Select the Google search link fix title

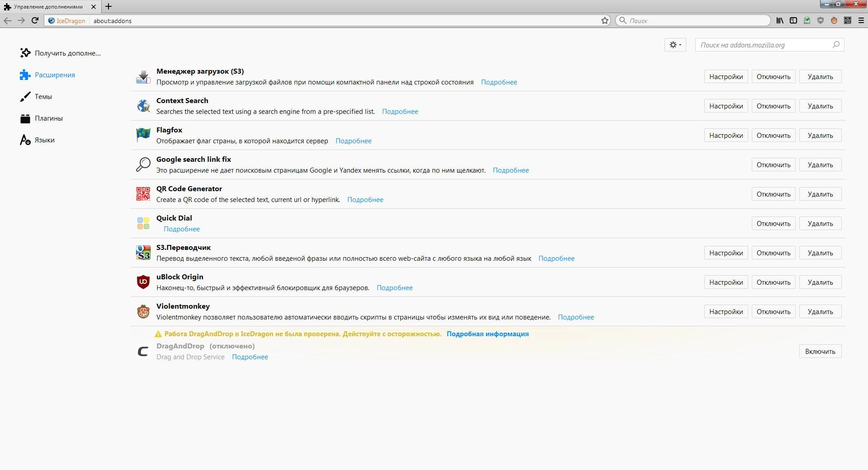(193, 159)
